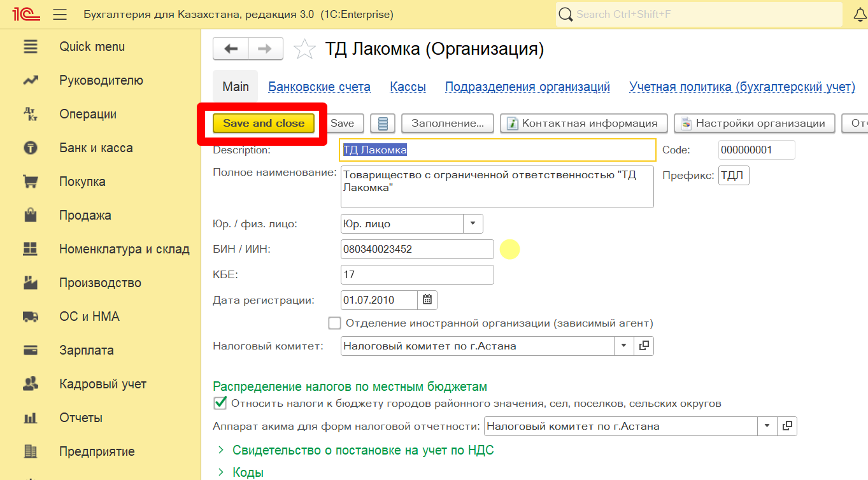Viewport: 868px width, 480px height.
Task: Click the Code field 000000001
Action: tap(757, 150)
